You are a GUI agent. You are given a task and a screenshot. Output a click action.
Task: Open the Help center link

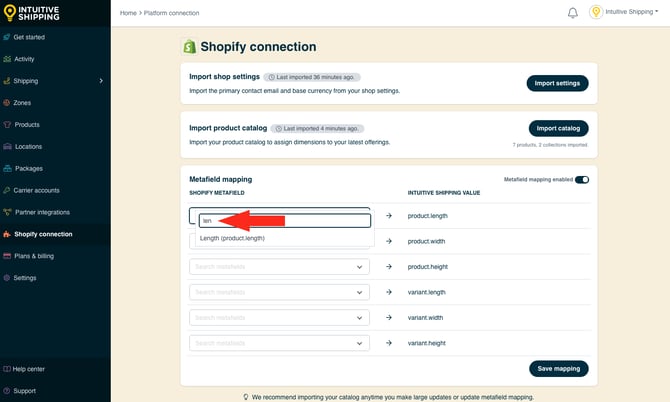[x=29, y=369]
